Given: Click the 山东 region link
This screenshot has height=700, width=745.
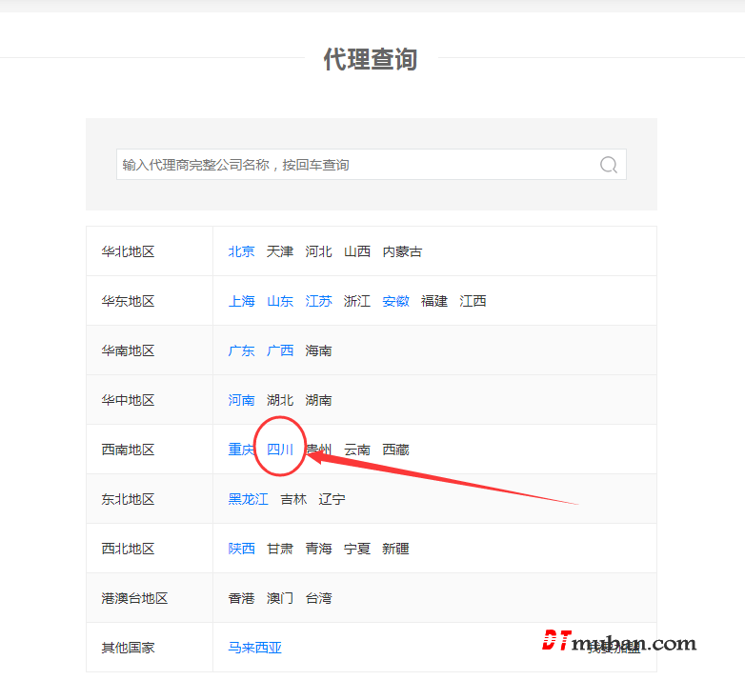Looking at the screenshot, I should coord(280,301).
